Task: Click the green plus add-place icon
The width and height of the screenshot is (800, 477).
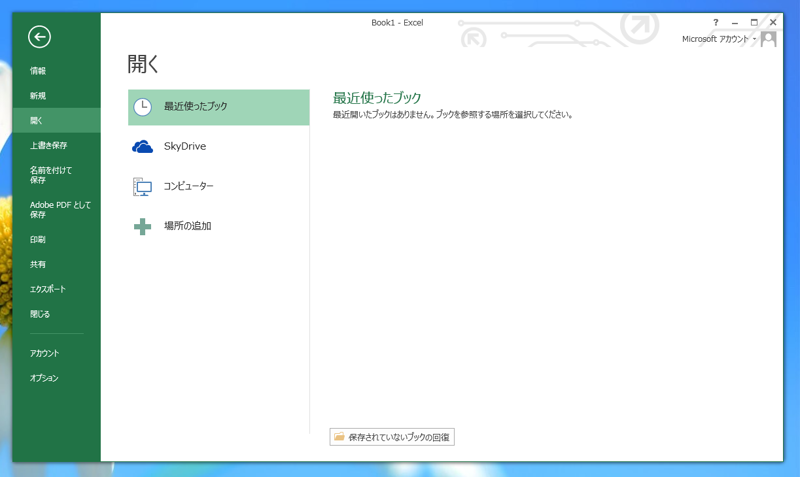Action: tap(142, 227)
